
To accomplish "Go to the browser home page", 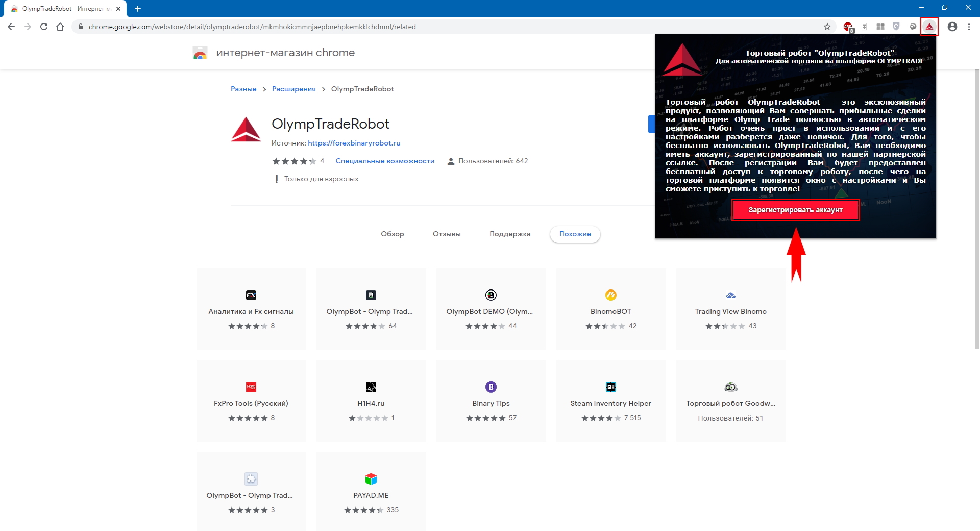I will pos(60,27).
